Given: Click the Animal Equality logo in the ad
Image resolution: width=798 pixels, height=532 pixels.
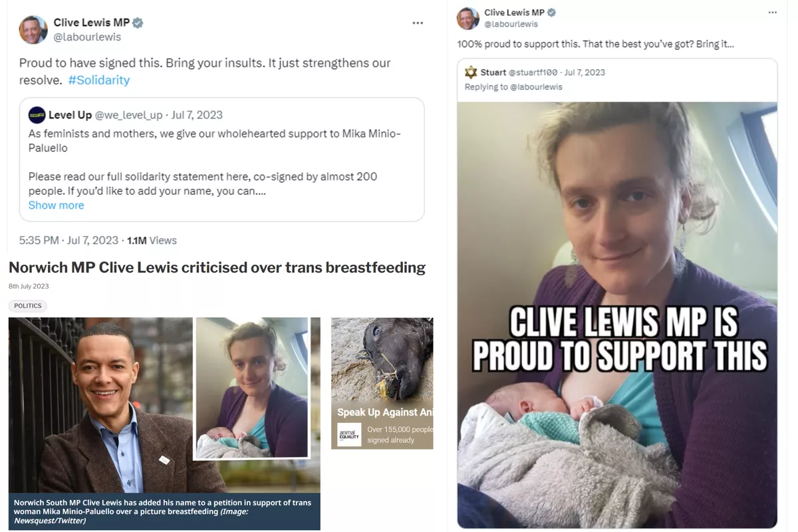Looking at the screenshot, I should coord(349,434).
